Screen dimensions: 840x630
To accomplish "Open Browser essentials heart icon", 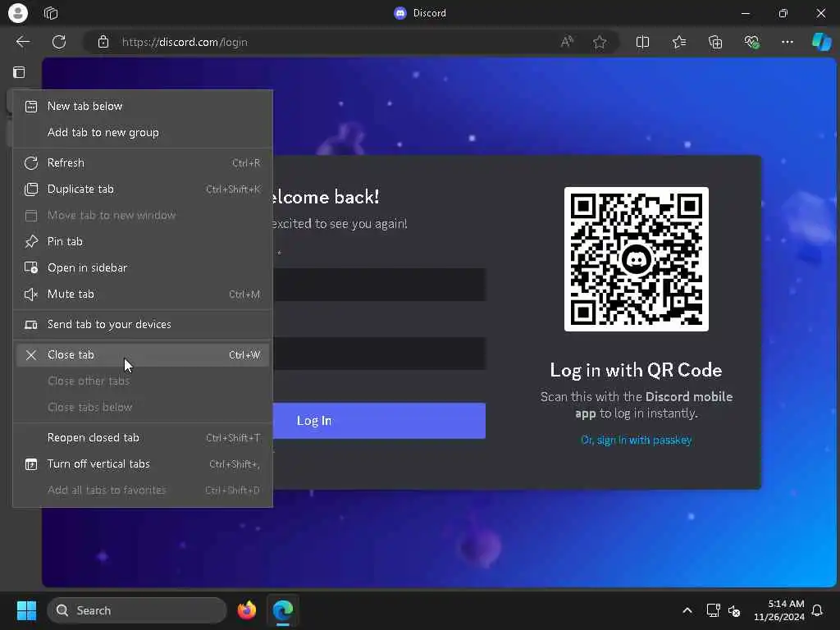I will click(751, 42).
